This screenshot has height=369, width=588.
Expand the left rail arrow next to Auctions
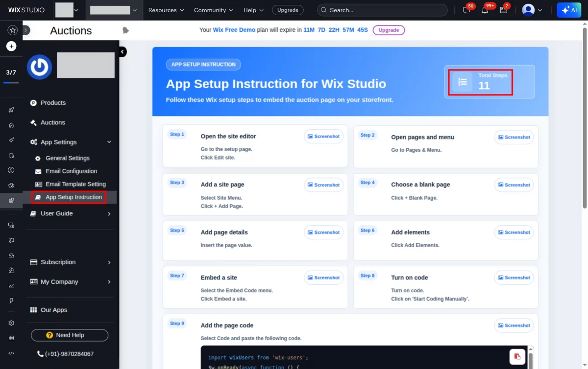[26, 30]
